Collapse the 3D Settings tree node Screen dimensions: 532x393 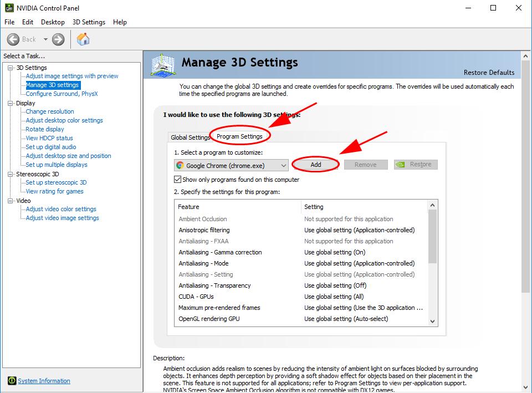click(10, 68)
